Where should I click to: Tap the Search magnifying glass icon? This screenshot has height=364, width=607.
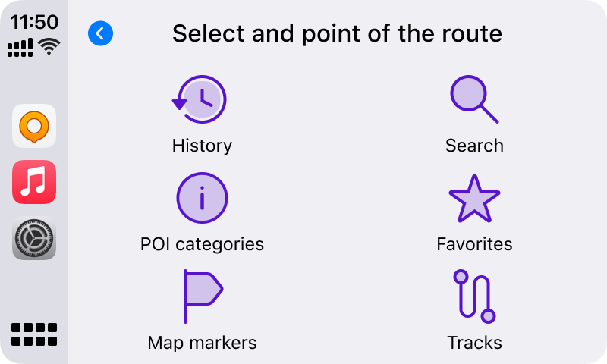click(x=474, y=99)
